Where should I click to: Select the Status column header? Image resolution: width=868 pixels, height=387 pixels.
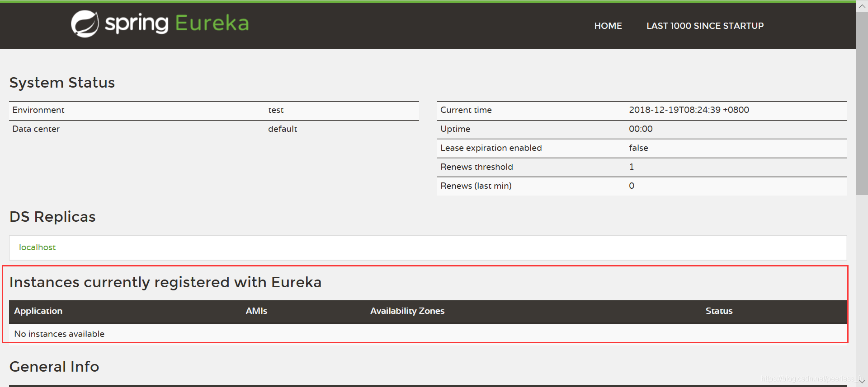(719, 311)
